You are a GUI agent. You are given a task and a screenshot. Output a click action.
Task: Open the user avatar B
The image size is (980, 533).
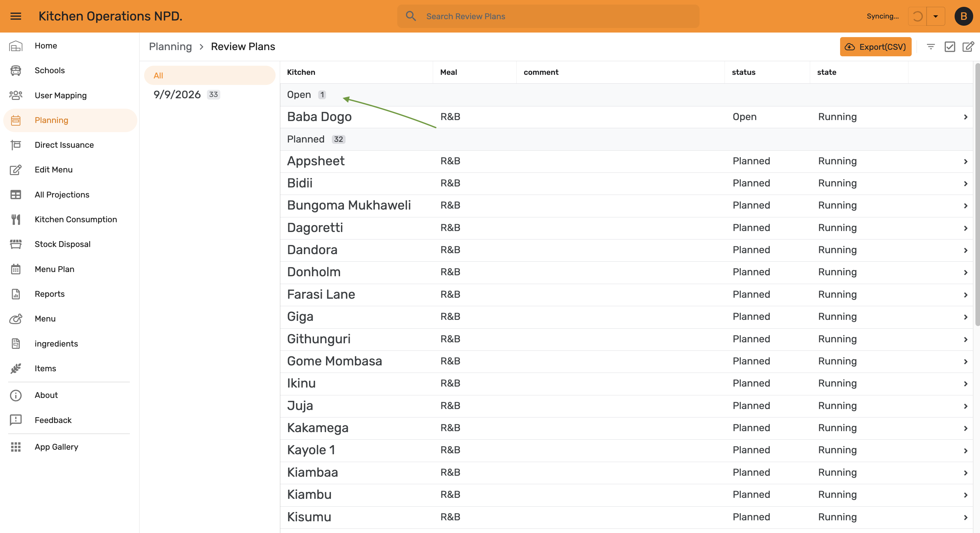[x=963, y=16]
